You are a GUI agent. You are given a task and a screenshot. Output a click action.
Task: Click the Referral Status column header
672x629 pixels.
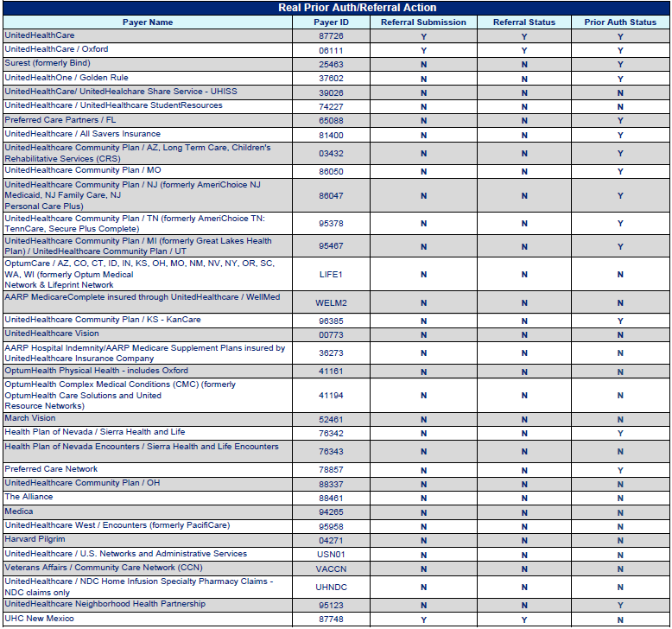point(524,22)
